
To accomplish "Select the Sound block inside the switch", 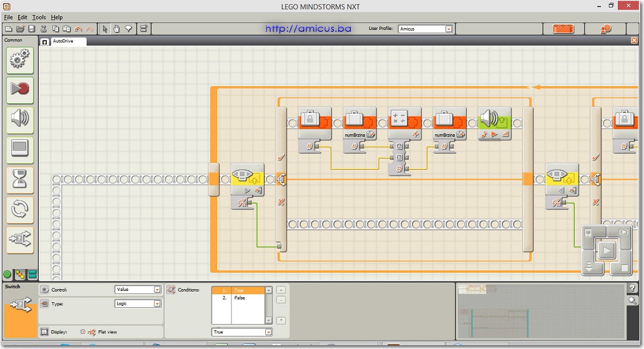I will pyautogui.click(x=494, y=124).
